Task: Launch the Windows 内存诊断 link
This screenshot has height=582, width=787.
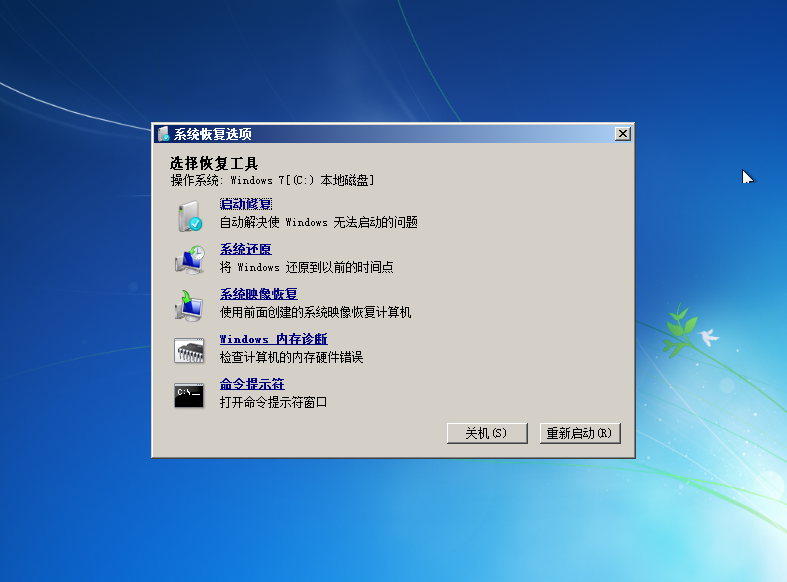Action: tap(273, 339)
